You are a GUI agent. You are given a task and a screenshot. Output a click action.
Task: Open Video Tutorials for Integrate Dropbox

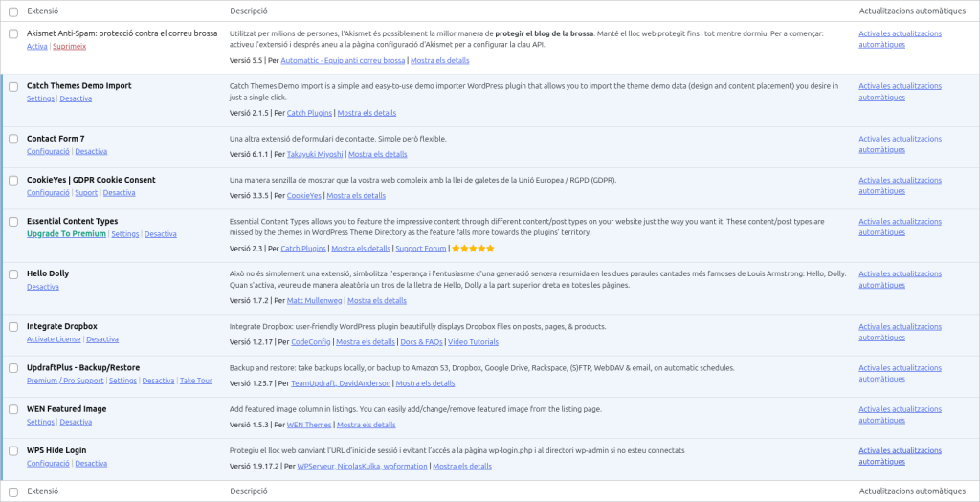[x=473, y=342]
